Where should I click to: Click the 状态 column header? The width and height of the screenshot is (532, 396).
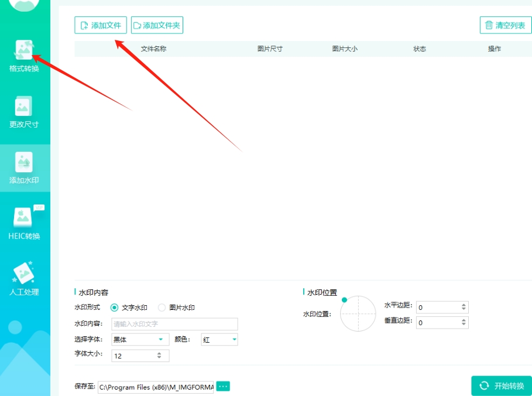click(420, 49)
